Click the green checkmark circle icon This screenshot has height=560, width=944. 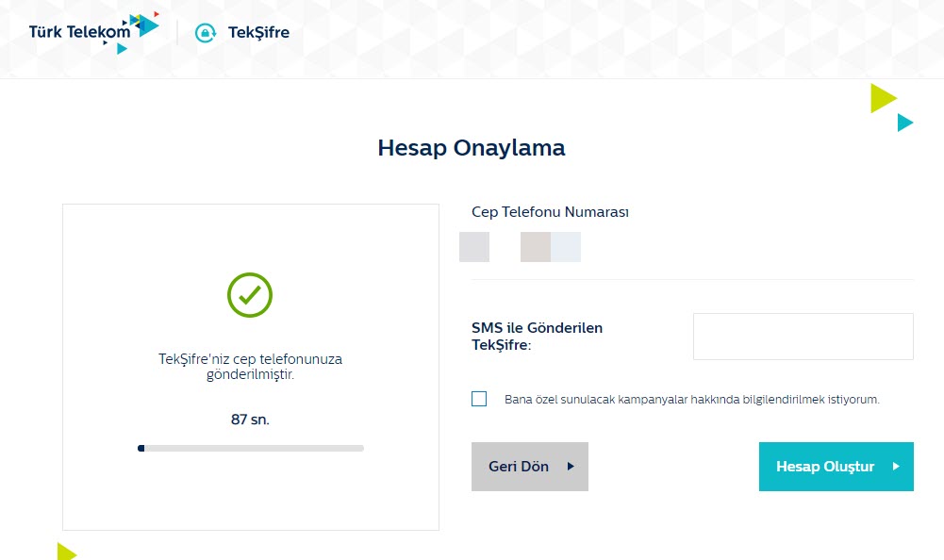point(250,295)
